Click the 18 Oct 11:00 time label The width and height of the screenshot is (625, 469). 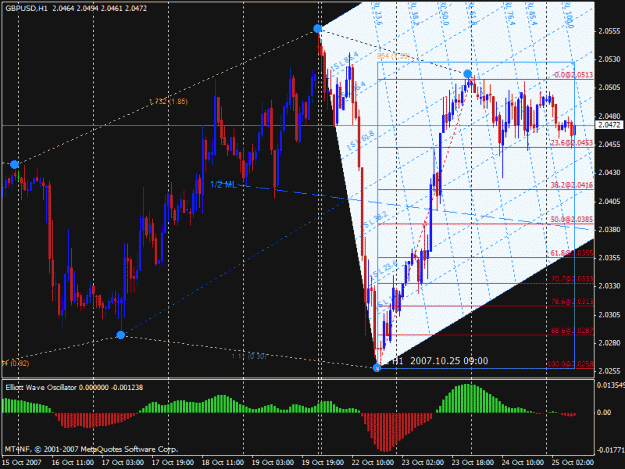pos(223,462)
